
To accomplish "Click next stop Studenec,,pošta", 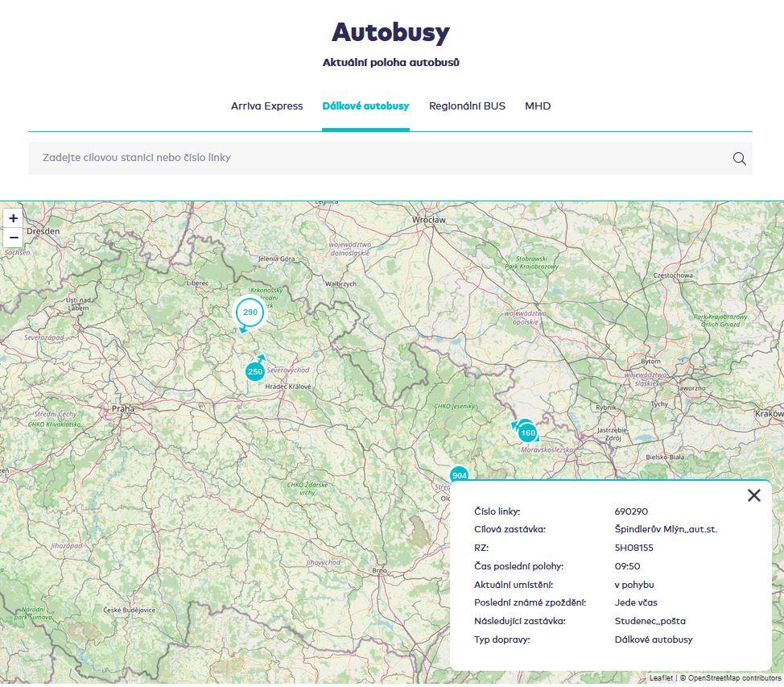I will click(x=650, y=622).
